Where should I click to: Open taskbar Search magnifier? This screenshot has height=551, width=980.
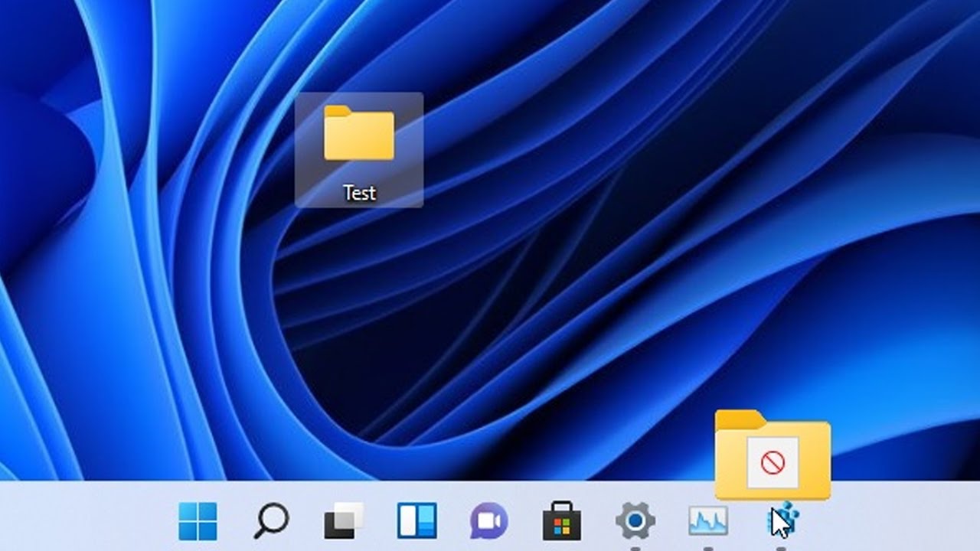tap(271, 520)
